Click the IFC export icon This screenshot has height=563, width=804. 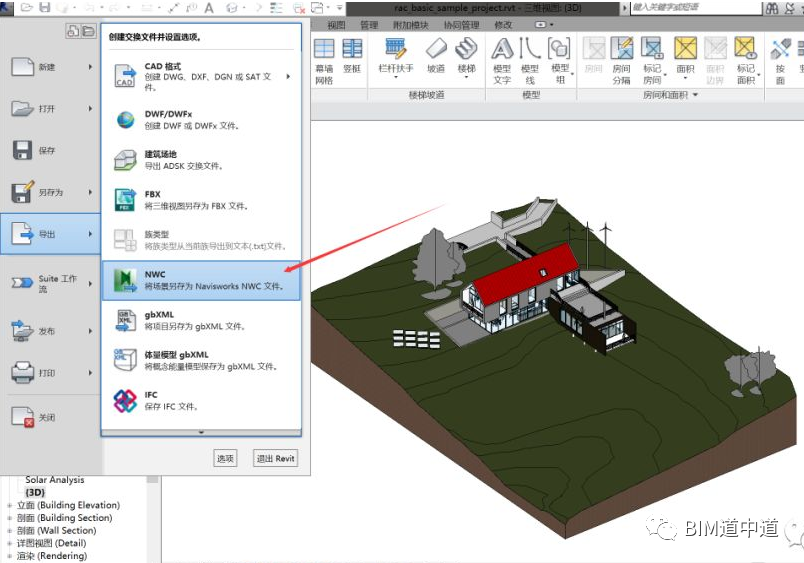point(125,400)
